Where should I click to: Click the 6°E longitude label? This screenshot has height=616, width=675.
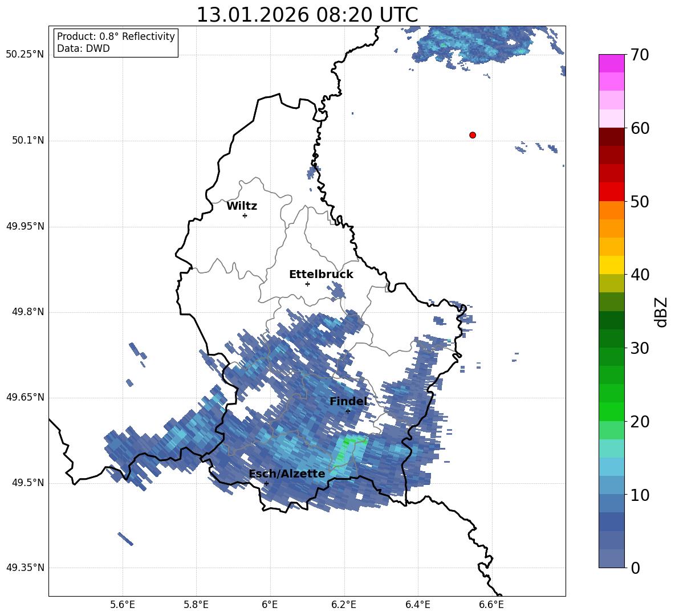click(270, 605)
